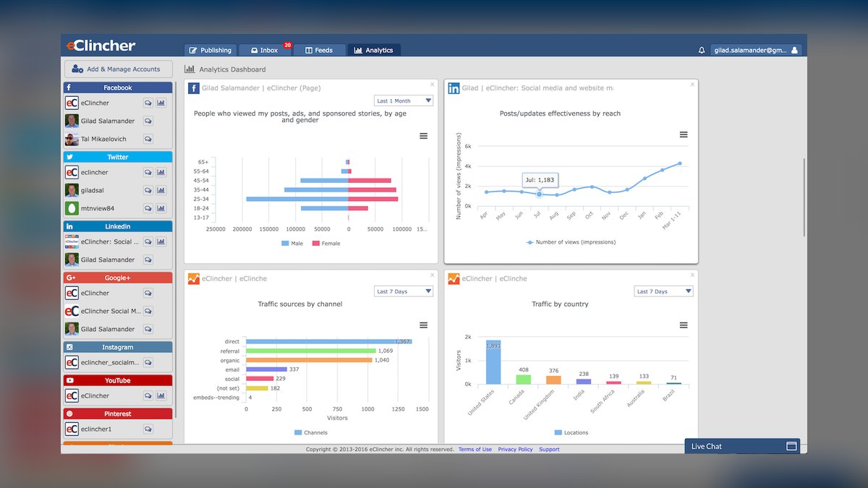Open the gilad.salamander account menu
This screenshot has height=488, width=868.
(755, 51)
